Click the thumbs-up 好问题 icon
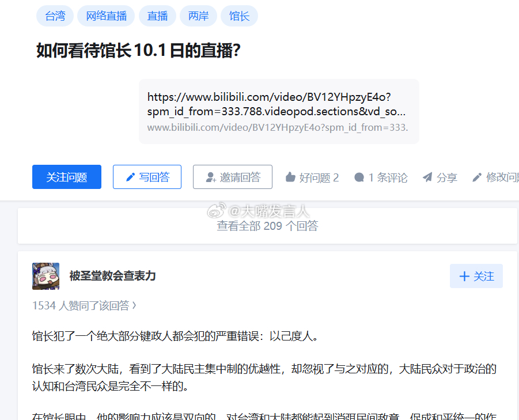Viewport: 519px width, 420px height. (x=290, y=177)
